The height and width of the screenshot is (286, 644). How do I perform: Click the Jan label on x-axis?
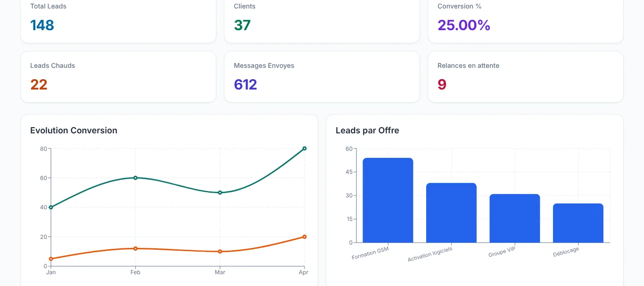51,272
